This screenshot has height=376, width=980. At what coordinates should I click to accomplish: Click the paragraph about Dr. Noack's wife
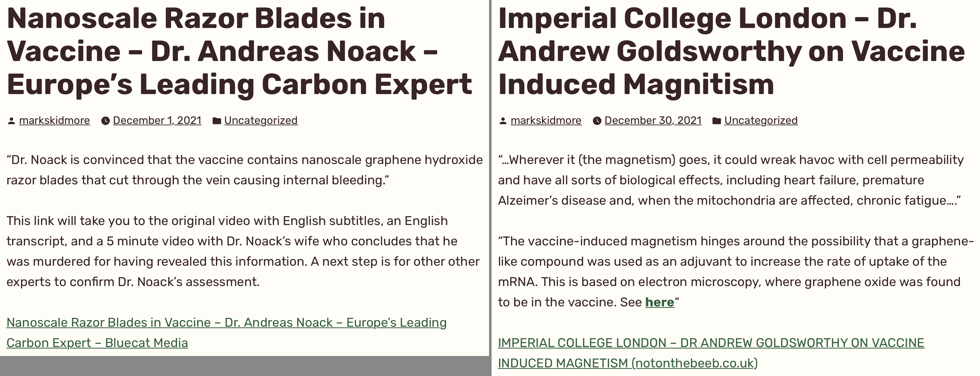[243, 251]
